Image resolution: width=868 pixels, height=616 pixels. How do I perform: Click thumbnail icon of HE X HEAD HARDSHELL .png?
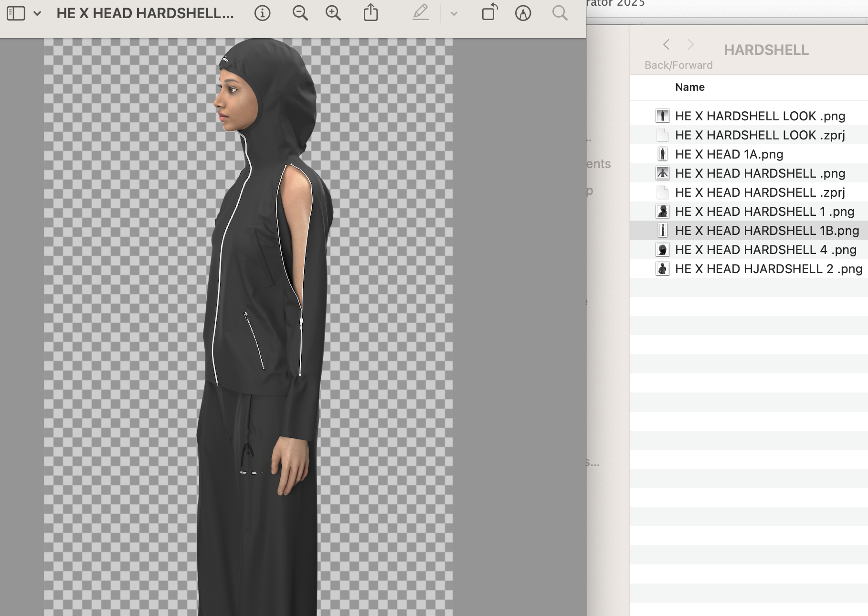click(x=662, y=173)
